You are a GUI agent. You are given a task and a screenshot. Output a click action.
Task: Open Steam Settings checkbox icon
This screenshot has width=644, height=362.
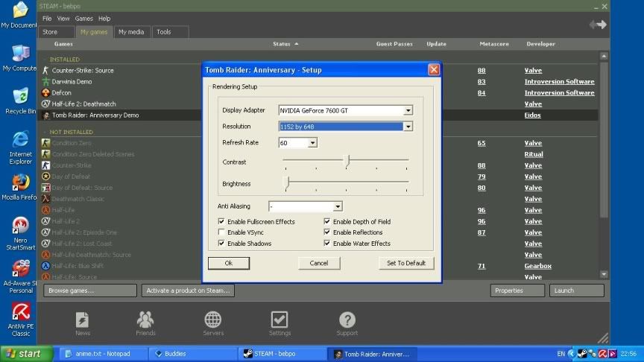click(280, 320)
